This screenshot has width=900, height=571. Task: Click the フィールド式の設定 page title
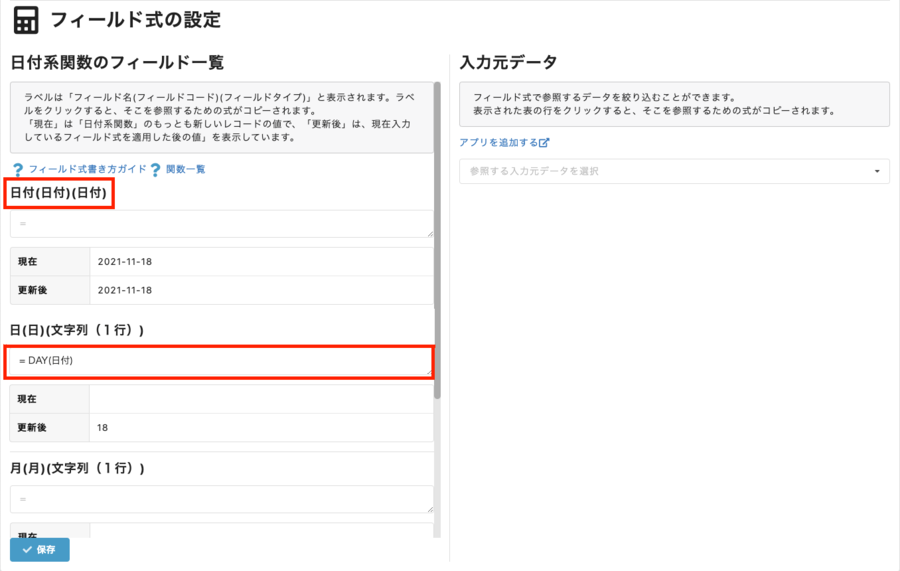pyautogui.click(x=135, y=20)
